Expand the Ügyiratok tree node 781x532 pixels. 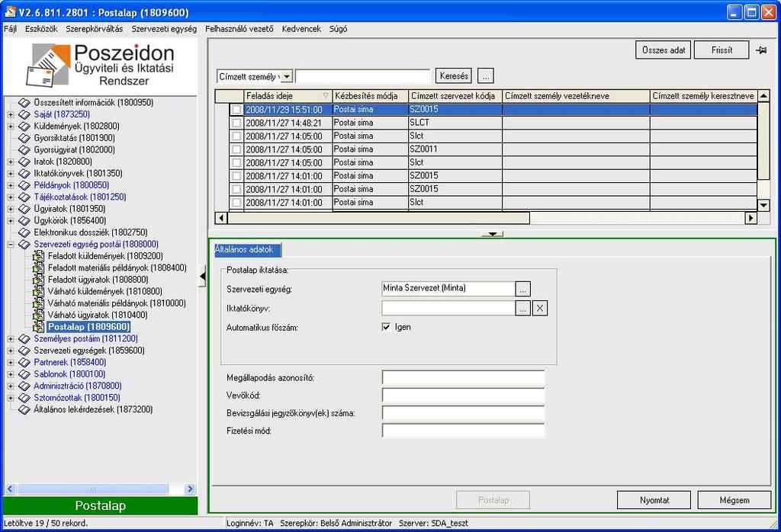pyautogui.click(x=11, y=209)
